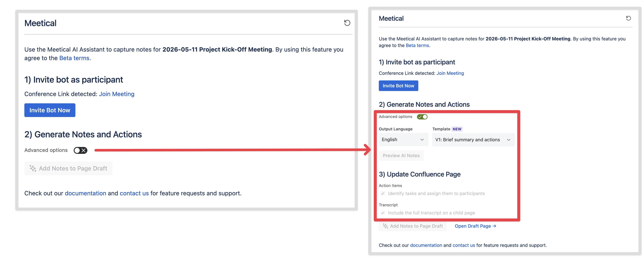Click refresh icon in left Meetical panel
Image resolution: width=644 pixels, height=264 pixels.
click(347, 23)
